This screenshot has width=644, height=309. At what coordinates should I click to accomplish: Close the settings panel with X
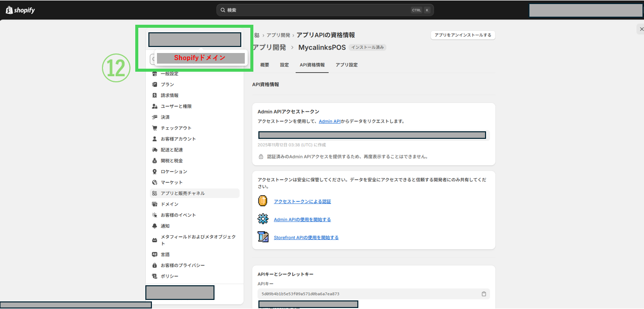(x=640, y=30)
